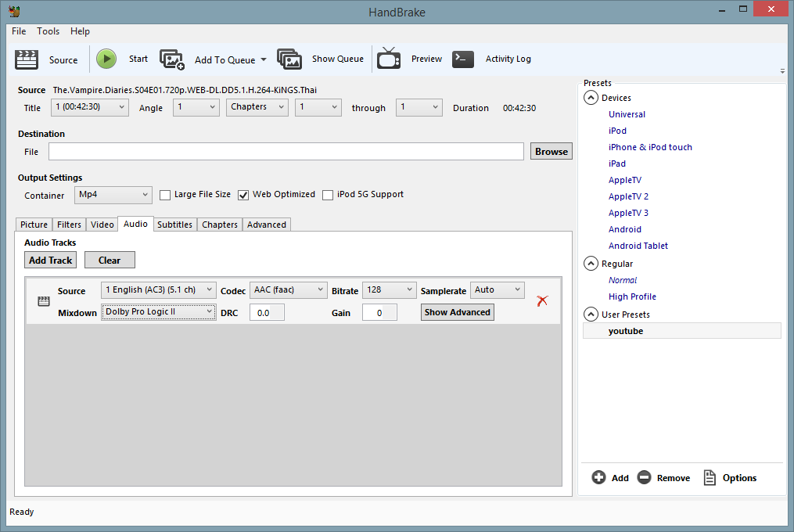Collapse the Devices presets group
This screenshot has height=532, width=794.
pyautogui.click(x=590, y=98)
